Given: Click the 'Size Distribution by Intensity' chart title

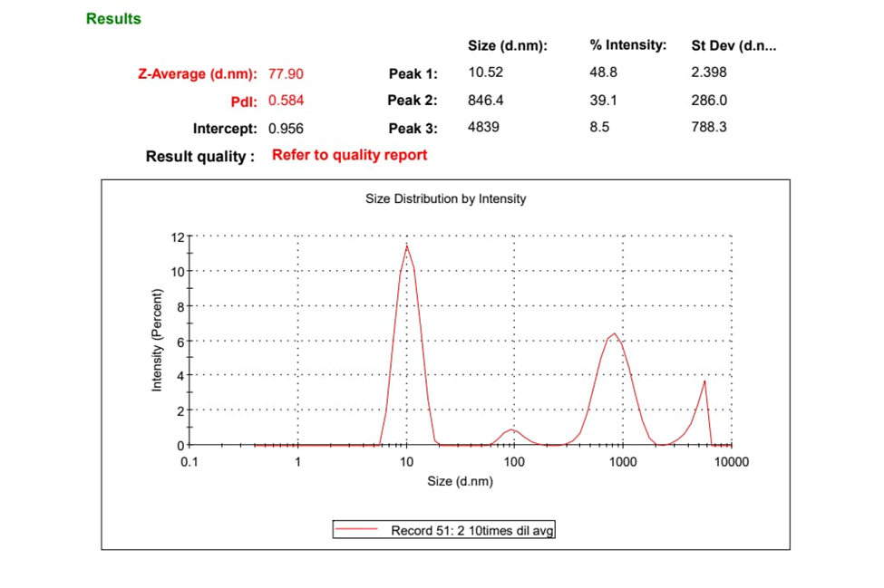Looking at the screenshot, I should (445, 198).
